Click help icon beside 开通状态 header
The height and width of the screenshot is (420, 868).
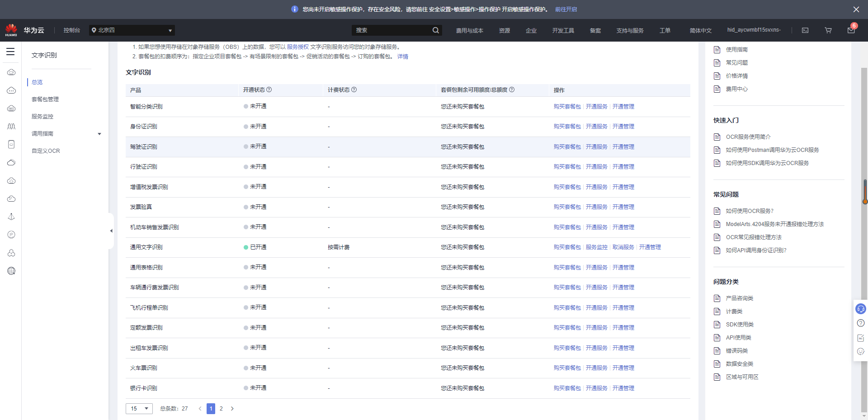pyautogui.click(x=269, y=90)
